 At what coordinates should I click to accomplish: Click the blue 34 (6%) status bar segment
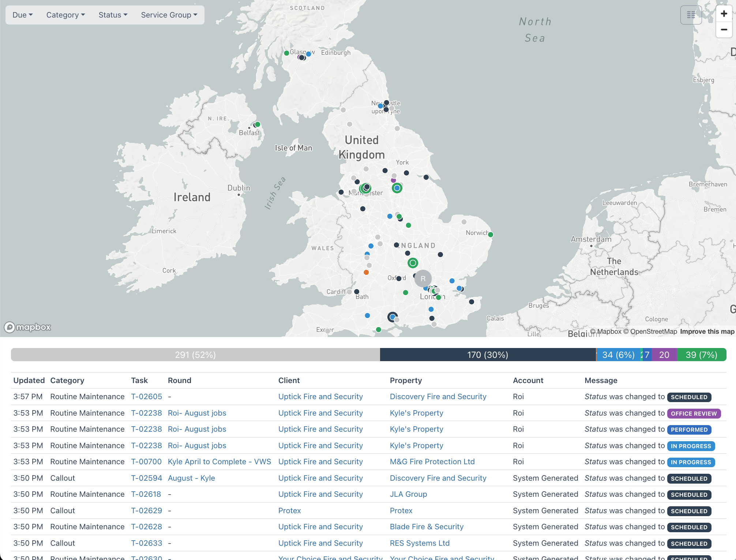pyautogui.click(x=618, y=355)
